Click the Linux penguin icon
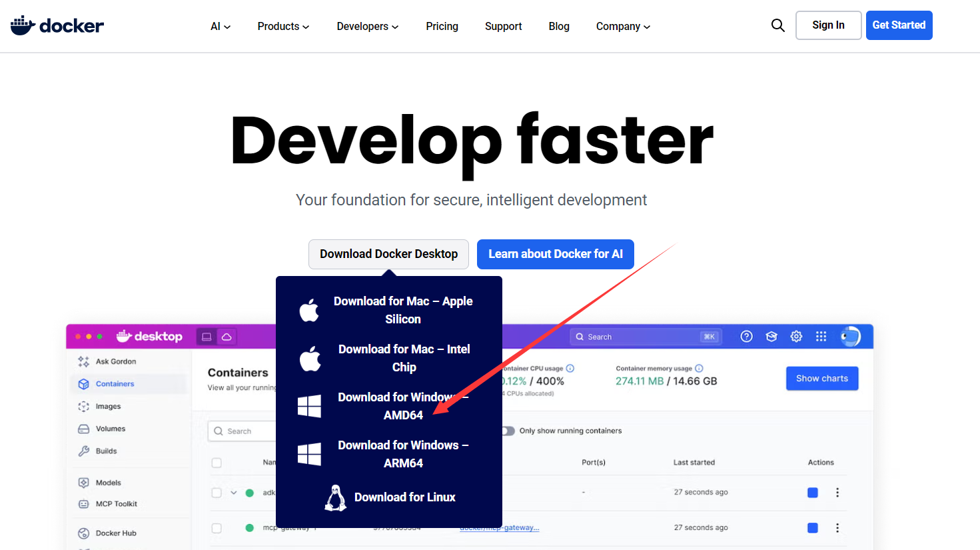980x550 pixels. [335, 498]
